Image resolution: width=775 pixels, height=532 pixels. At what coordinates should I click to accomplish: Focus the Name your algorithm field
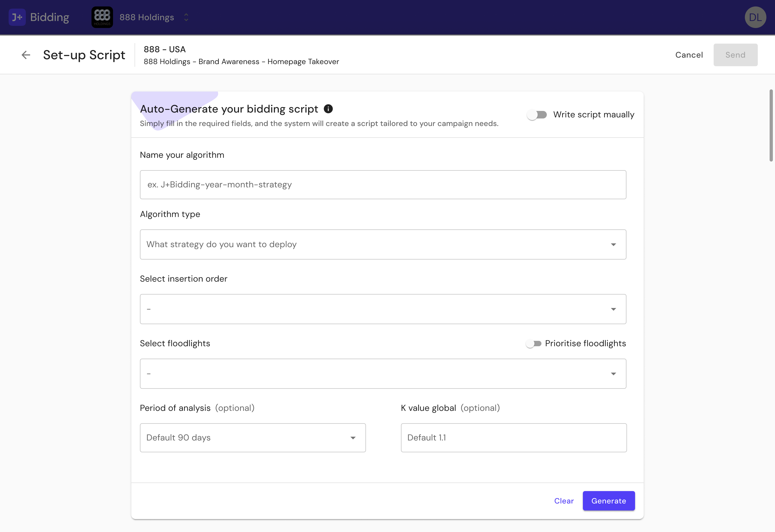click(383, 185)
